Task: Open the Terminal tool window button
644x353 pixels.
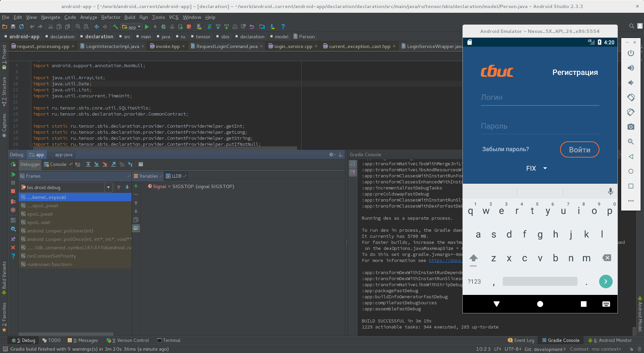Action: pos(169,340)
